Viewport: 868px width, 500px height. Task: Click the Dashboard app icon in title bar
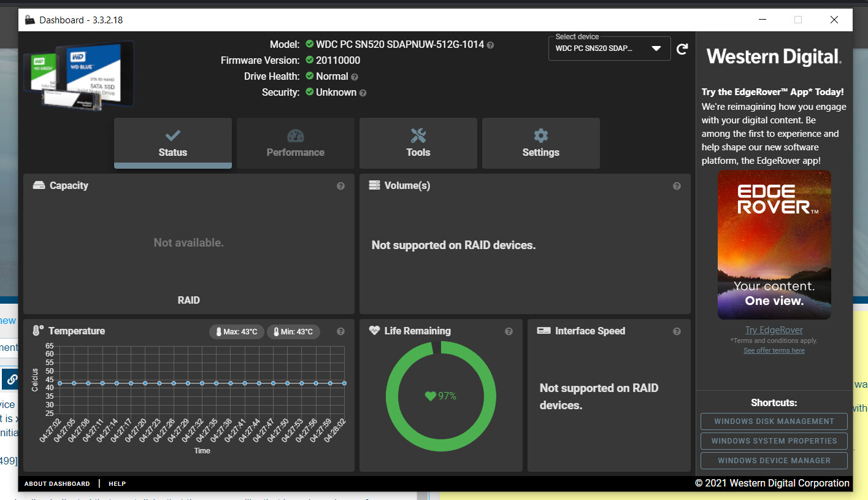point(29,20)
